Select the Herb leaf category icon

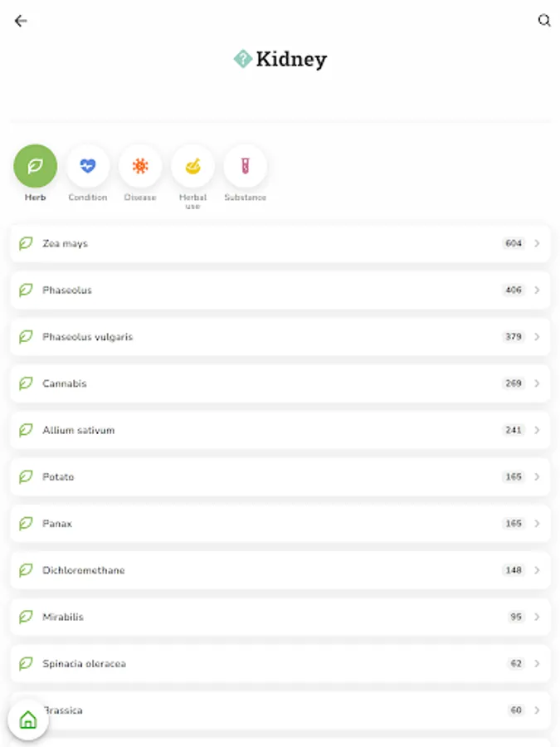click(x=35, y=166)
